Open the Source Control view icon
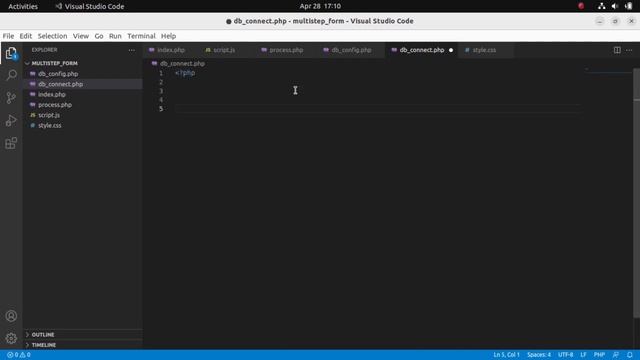Image resolution: width=640 pixels, height=360 pixels. click(x=11, y=98)
